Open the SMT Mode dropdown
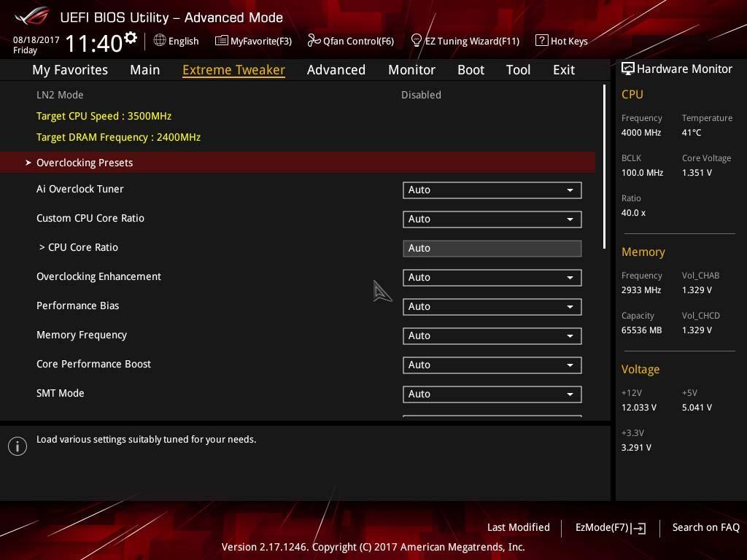The height and width of the screenshot is (560, 747). click(x=492, y=394)
